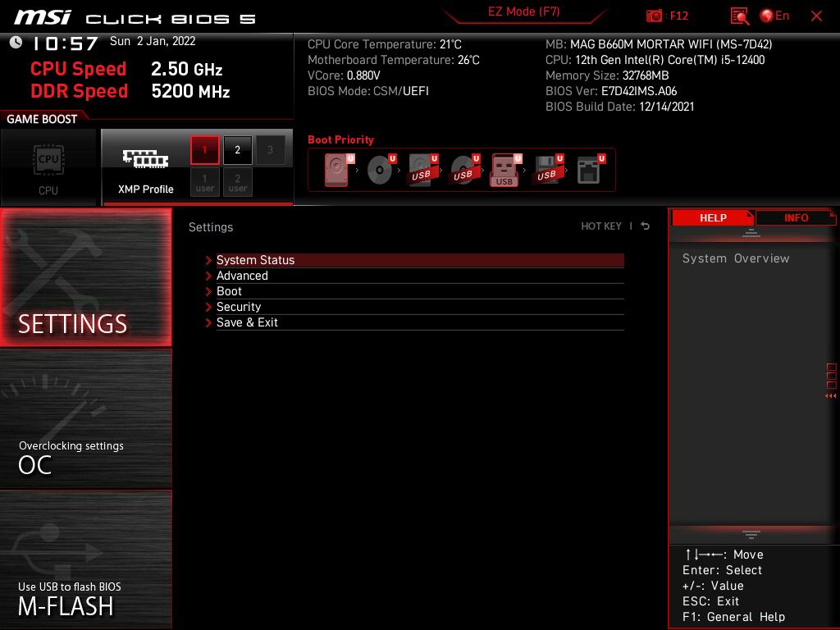840x630 pixels.
Task: Switch to EZ Mode (F7)
Action: coord(523,12)
